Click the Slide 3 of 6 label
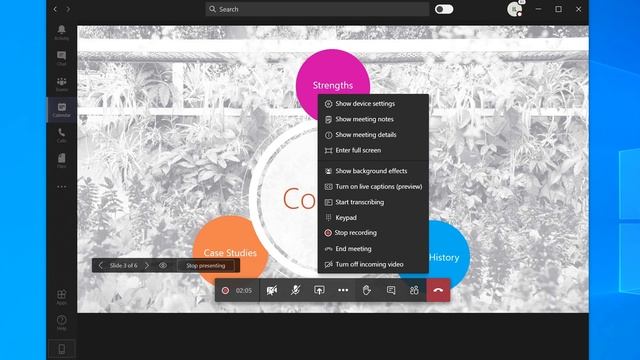Screen dimensions: 640x360 (124, 266)
